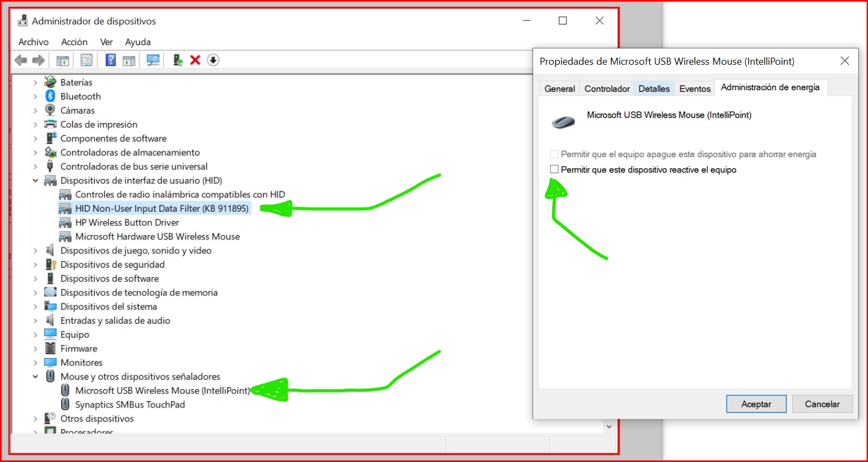The height and width of the screenshot is (462, 868).
Task: Open the Archivo menu
Action: click(x=33, y=42)
